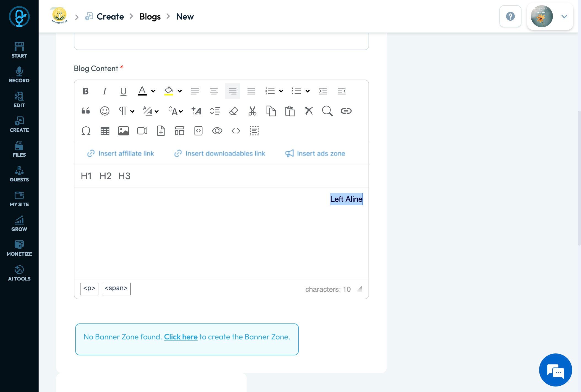Click the Insert Table icon
This screenshot has height=392, width=581.
coord(105,131)
